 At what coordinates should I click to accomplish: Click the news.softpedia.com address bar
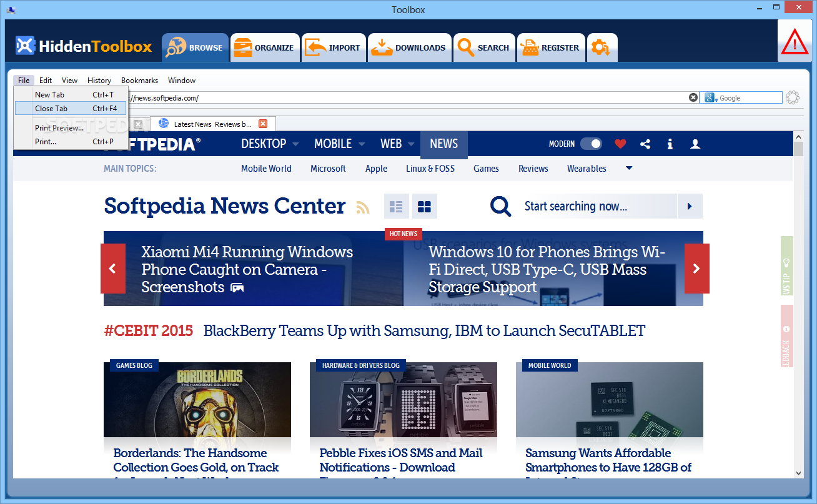[x=406, y=98]
